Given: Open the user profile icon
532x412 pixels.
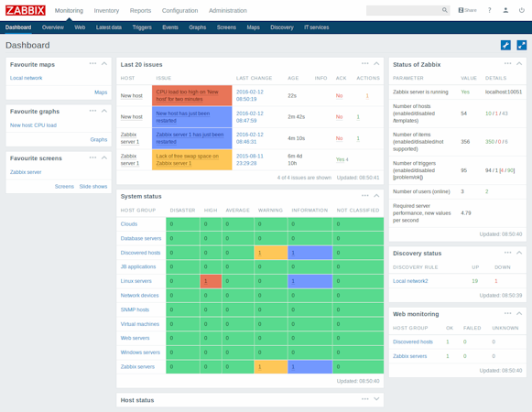Looking at the screenshot, I should tap(505, 10).
